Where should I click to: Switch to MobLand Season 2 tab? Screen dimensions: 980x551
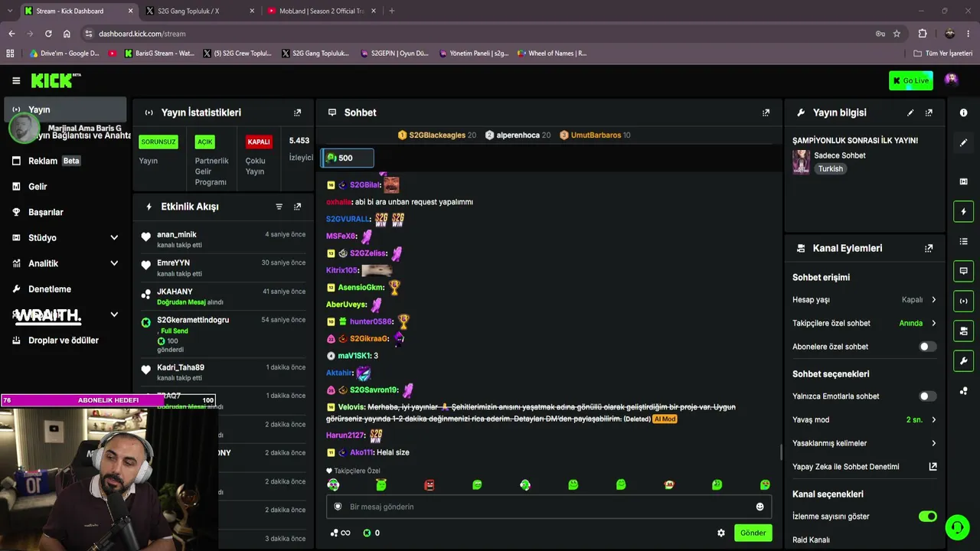tap(322, 11)
